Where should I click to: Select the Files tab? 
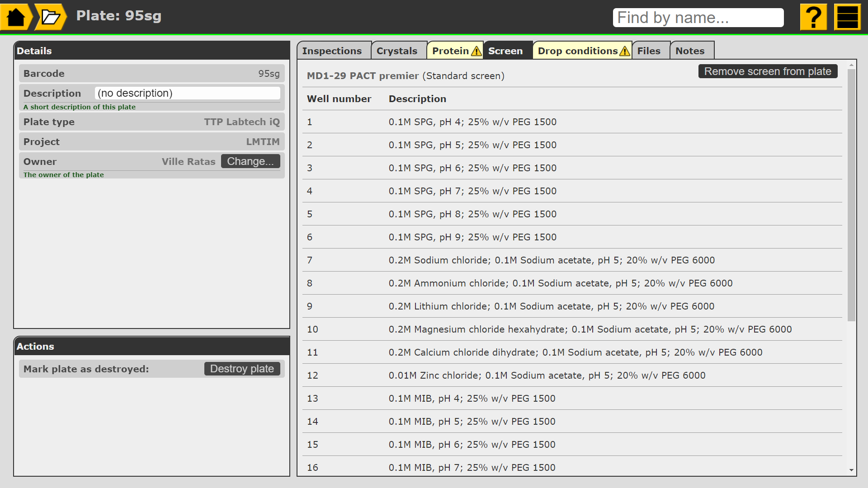pyautogui.click(x=648, y=51)
